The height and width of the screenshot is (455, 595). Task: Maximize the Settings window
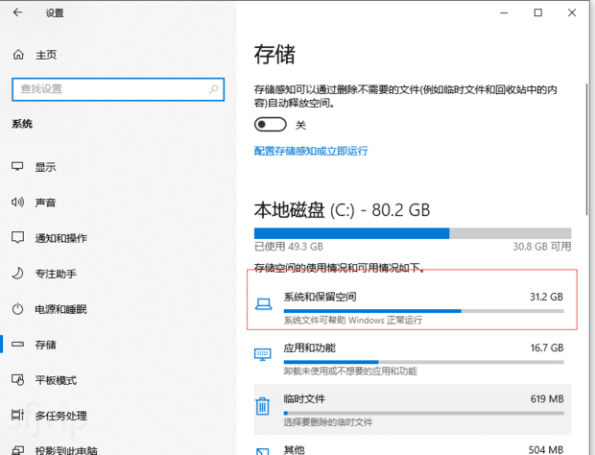pos(538,13)
